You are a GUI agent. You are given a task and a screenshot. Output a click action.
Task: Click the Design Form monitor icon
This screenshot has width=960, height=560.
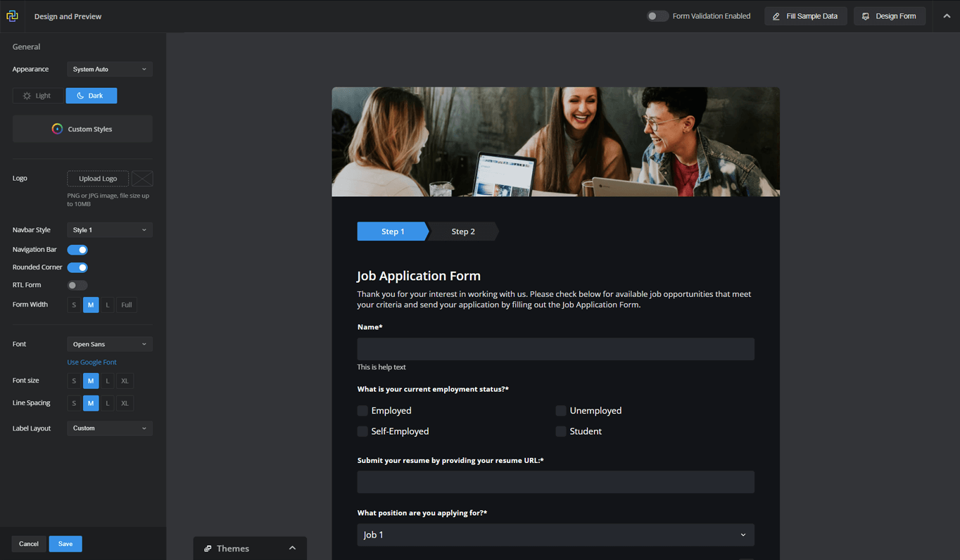click(866, 15)
